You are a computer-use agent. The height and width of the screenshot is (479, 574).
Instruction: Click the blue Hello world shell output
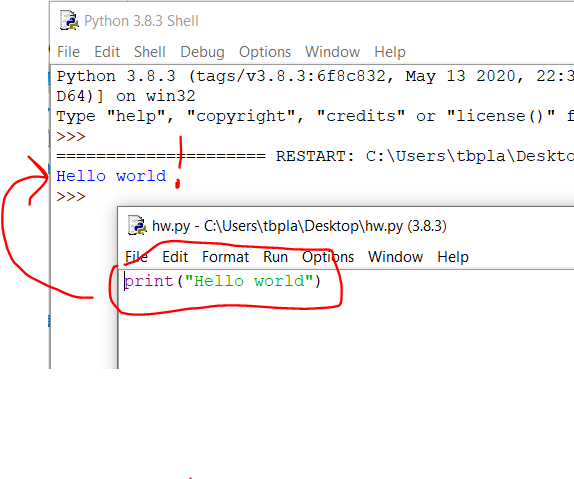(111, 176)
